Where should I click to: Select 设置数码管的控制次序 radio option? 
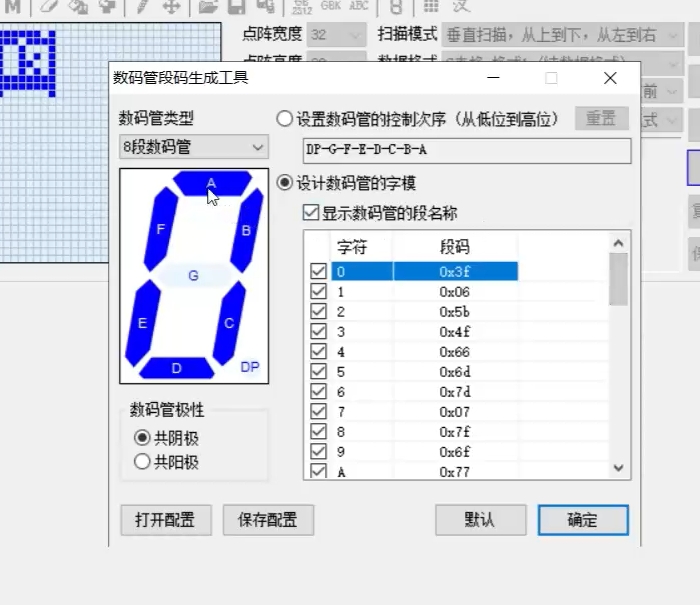point(284,119)
